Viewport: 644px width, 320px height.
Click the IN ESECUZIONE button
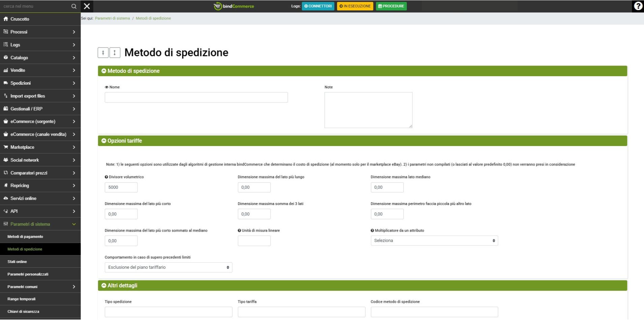tap(355, 6)
